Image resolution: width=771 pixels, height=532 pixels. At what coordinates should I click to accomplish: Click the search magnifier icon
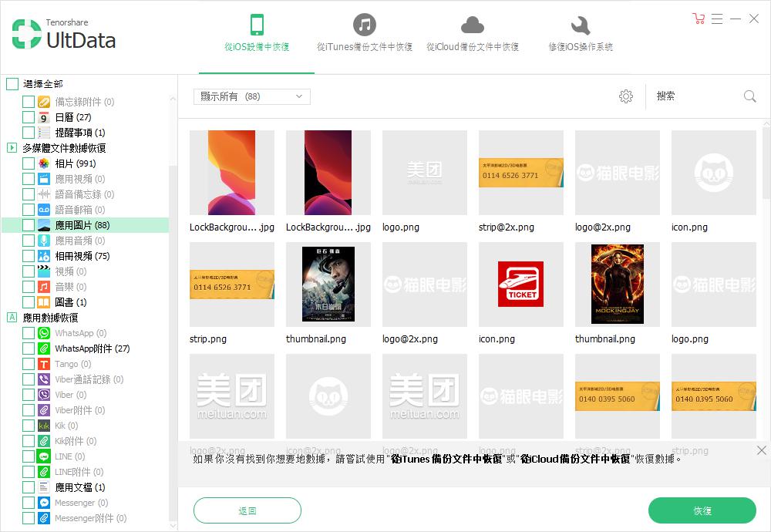[750, 96]
